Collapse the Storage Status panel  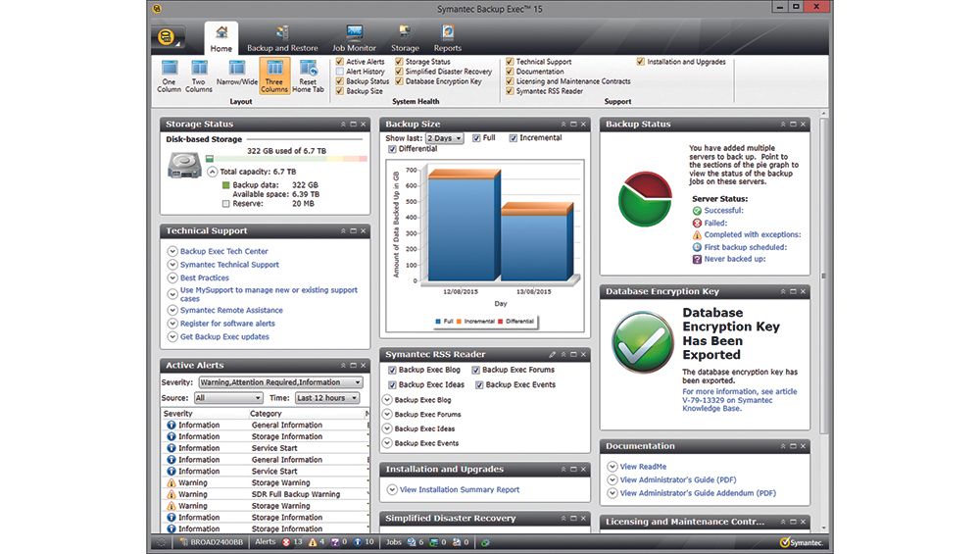point(342,125)
